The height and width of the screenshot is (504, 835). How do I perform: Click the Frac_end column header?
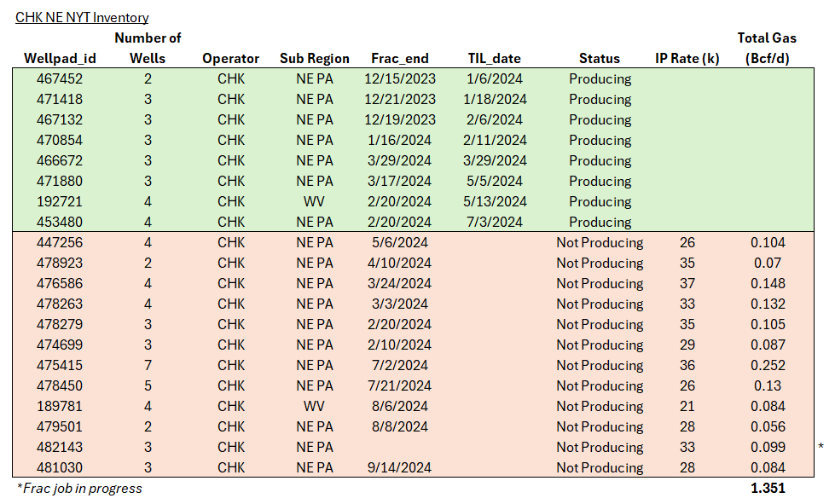[x=399, y=59]
